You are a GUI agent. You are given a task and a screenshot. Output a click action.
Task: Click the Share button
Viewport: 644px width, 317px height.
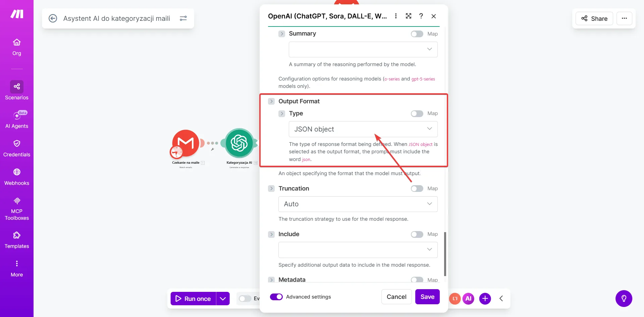coord(594,18)
